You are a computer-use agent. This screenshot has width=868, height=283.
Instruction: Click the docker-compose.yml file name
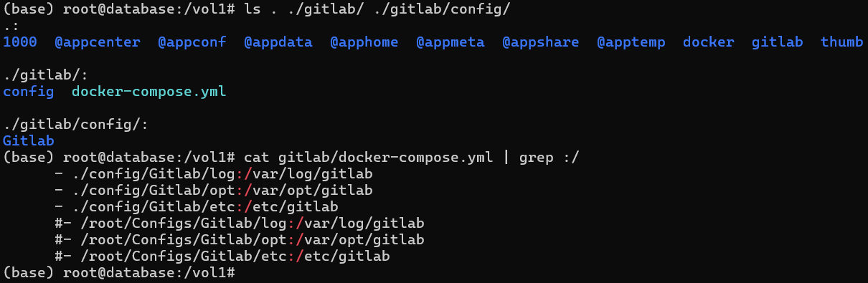click(x=149, y=92)
